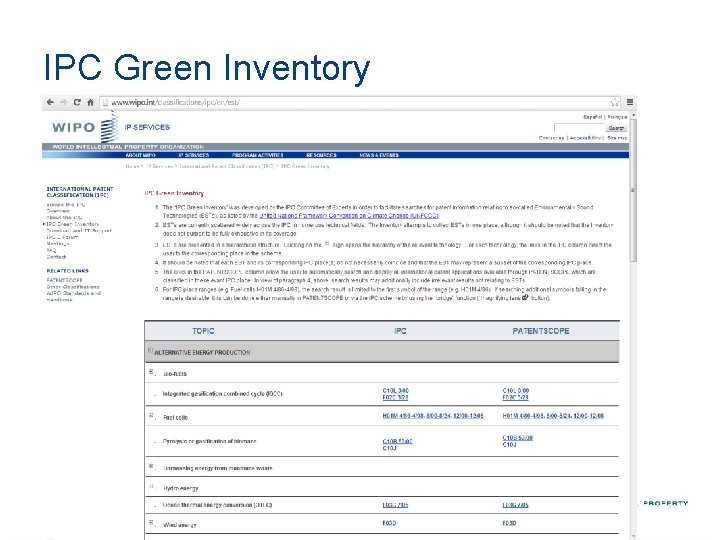Screen dimensions: 720x540
Task: Open IPC link C10L 3/00
Action: pyautogui.click(x=395, y=391)
